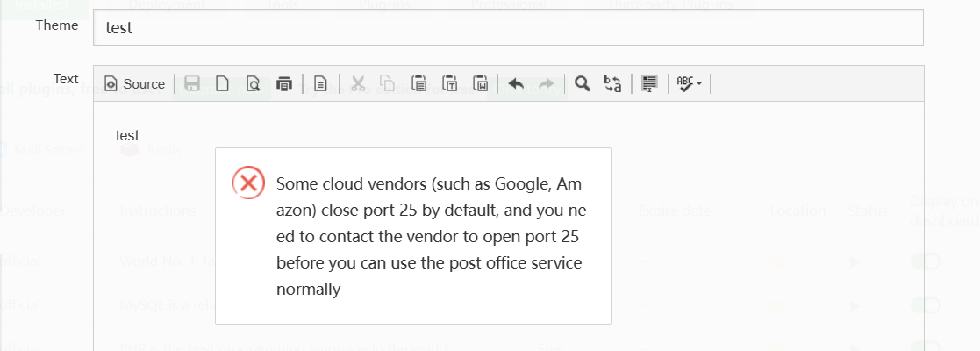
Task: Undo the last edit
Action: tap(516, 84)
